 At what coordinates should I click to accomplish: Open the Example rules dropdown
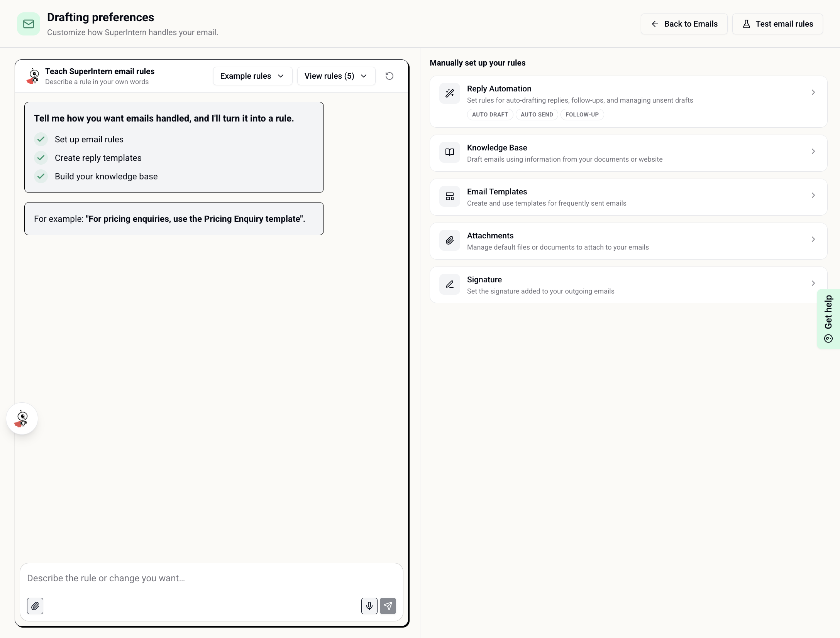pos(252,76)
